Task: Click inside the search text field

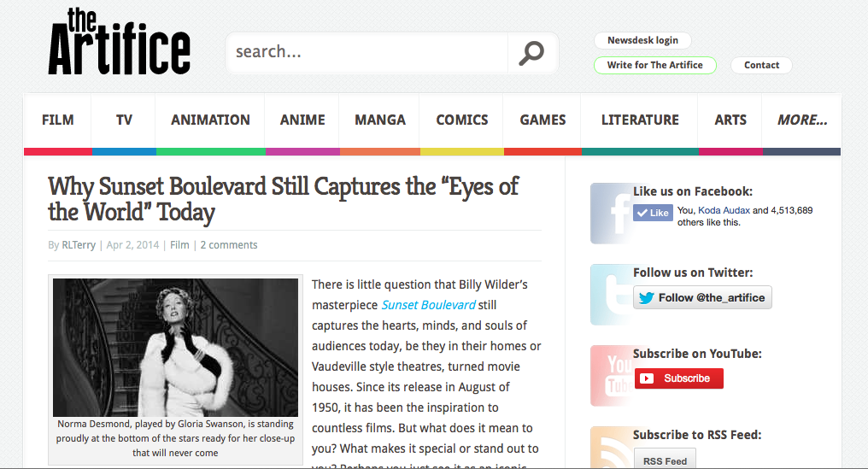Action: point(367,53)
